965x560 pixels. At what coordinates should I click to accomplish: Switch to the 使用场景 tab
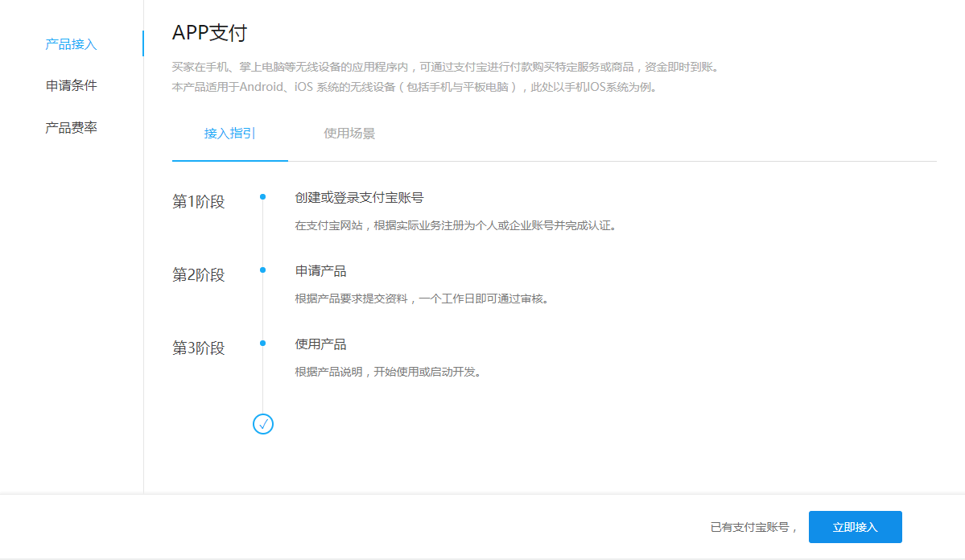[x=349, y=134]
